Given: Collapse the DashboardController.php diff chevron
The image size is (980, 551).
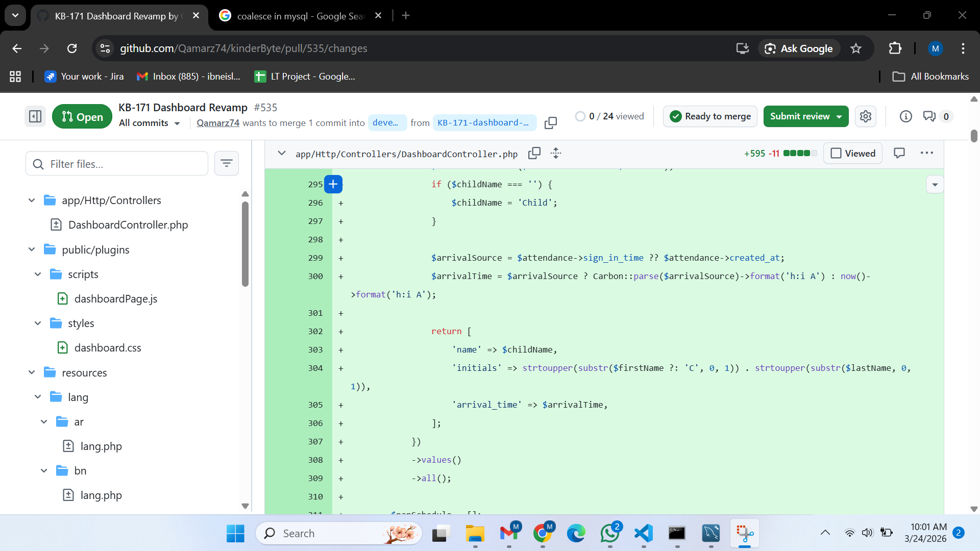Looking at the screenshot, I should click(282, 153).
